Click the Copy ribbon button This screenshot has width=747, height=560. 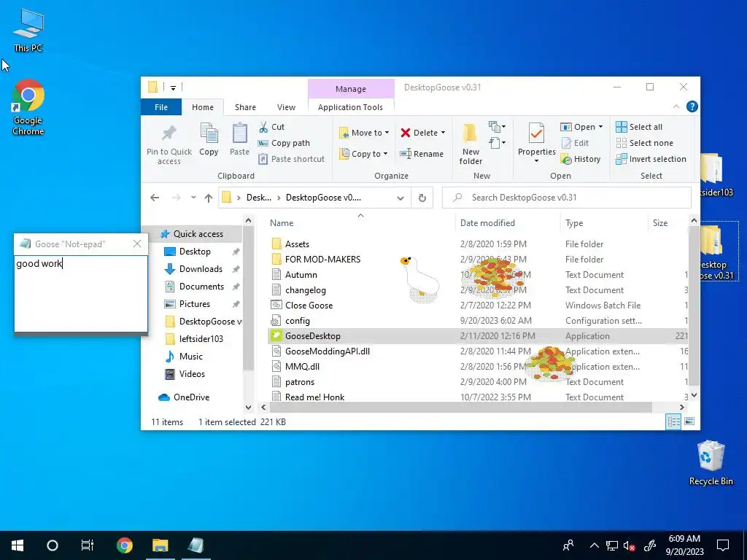209,140
